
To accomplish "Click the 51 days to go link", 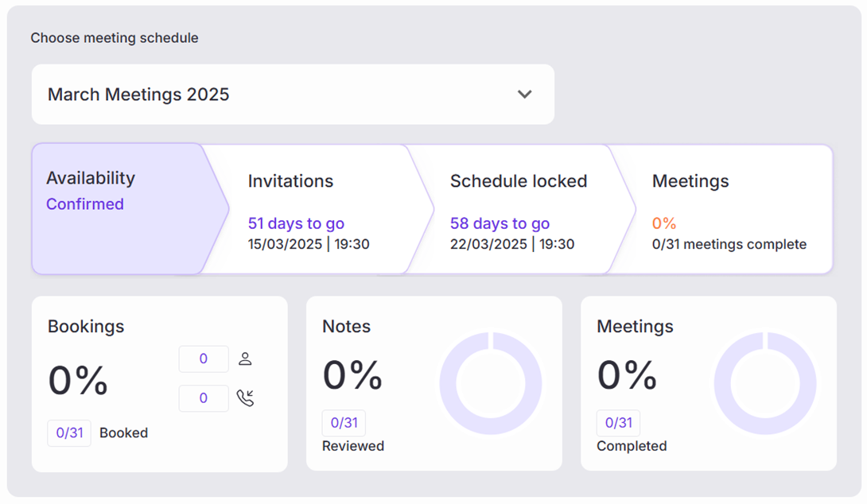I will click(296, 223).
